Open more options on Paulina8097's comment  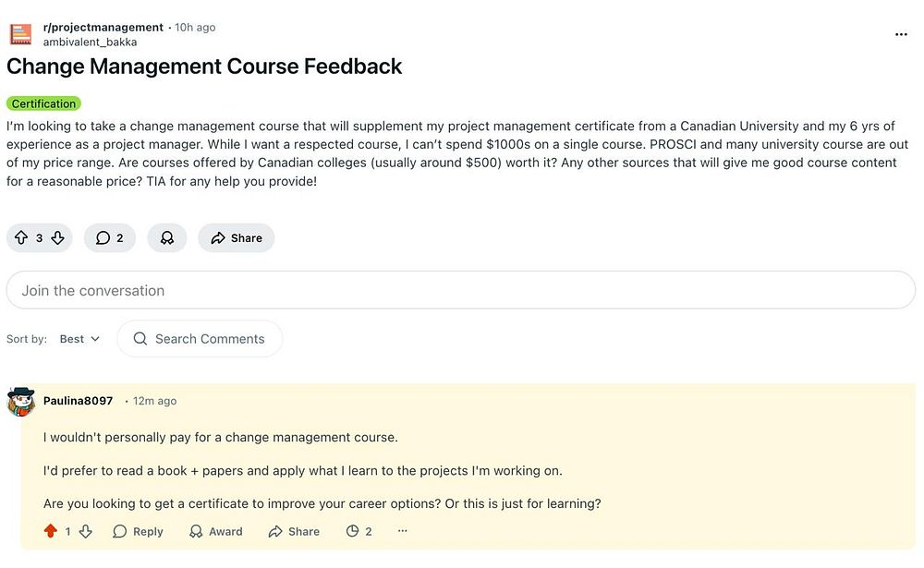(x=402, y=531)
